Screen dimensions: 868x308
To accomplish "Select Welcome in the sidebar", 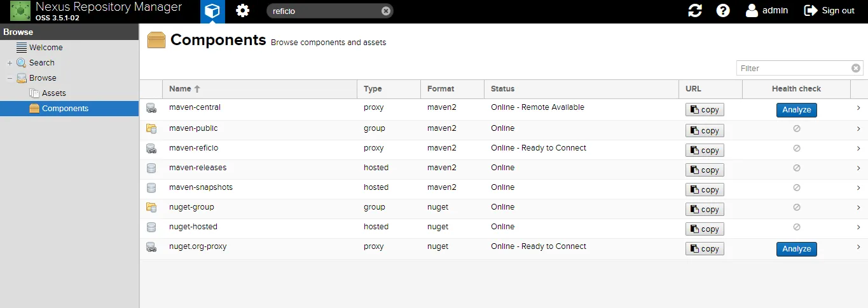I will pyautogui.click(x=46, y=48).
